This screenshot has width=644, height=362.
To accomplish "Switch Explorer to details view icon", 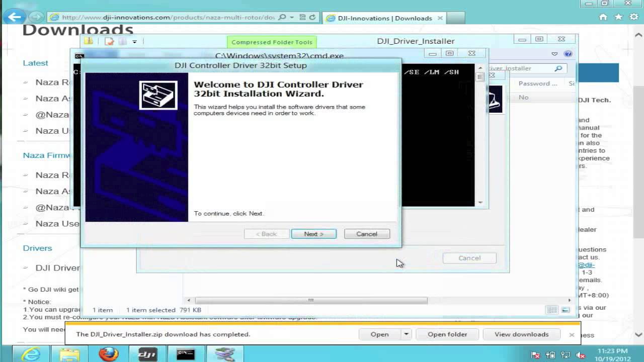I will pyautogui.click(x=552, y=310).
